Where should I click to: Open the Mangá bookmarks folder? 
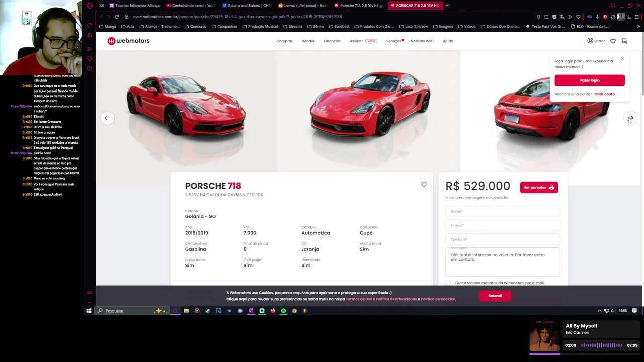[x=108, y=26]
